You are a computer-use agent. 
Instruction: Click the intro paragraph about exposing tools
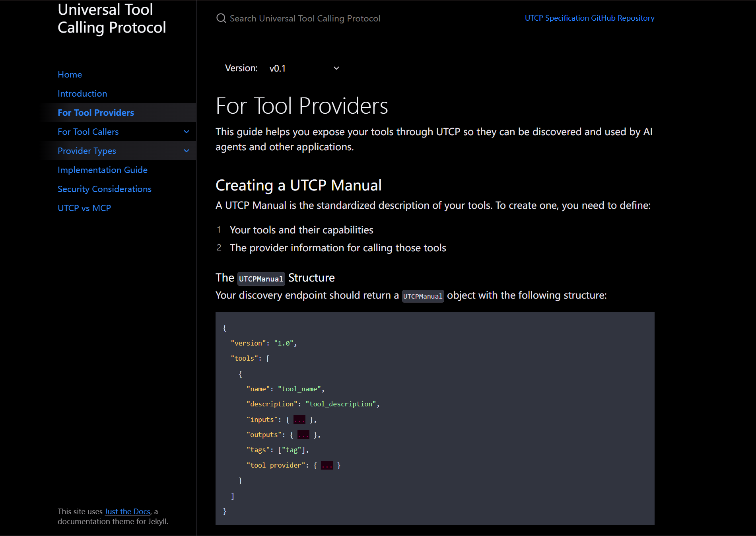pos(434,139)
